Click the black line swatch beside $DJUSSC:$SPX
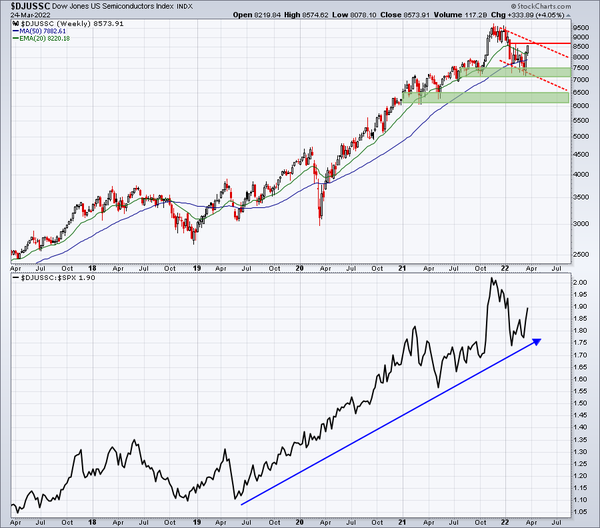This screenshot has height=528, width=600. pos(16,278)
